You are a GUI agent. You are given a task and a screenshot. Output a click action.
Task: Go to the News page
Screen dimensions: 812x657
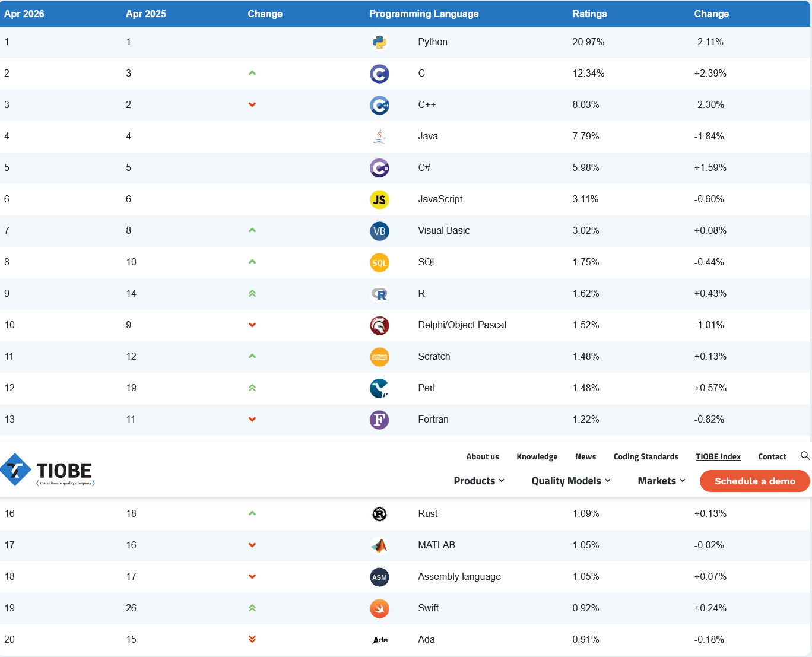pos(585,456)
